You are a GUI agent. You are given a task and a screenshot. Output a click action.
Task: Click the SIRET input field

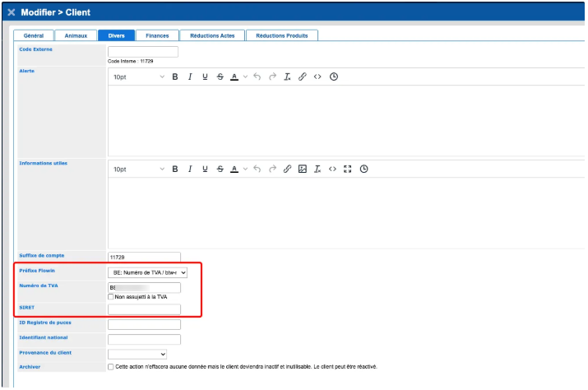(x=144, y=309)
